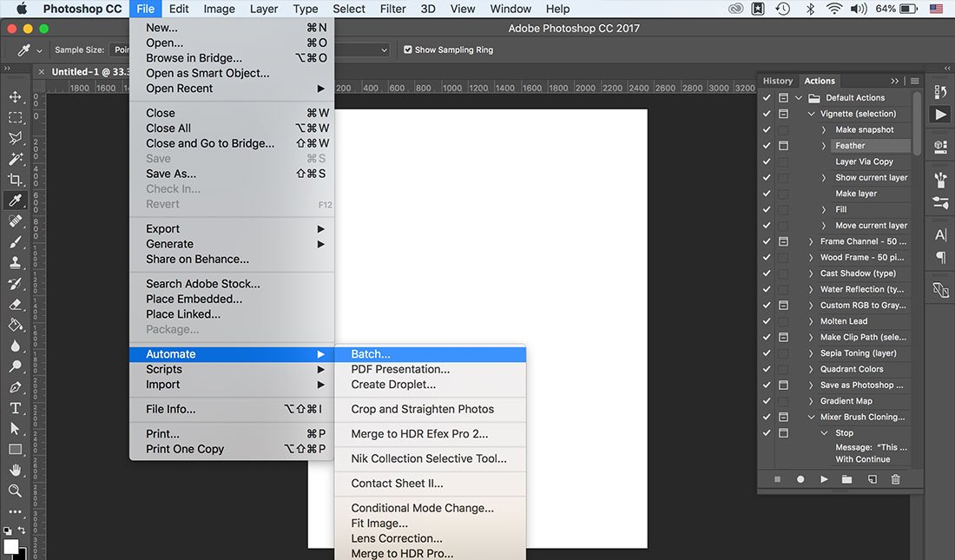Select the Move tool
Screen dimensions: 955x560
[15, 96]
